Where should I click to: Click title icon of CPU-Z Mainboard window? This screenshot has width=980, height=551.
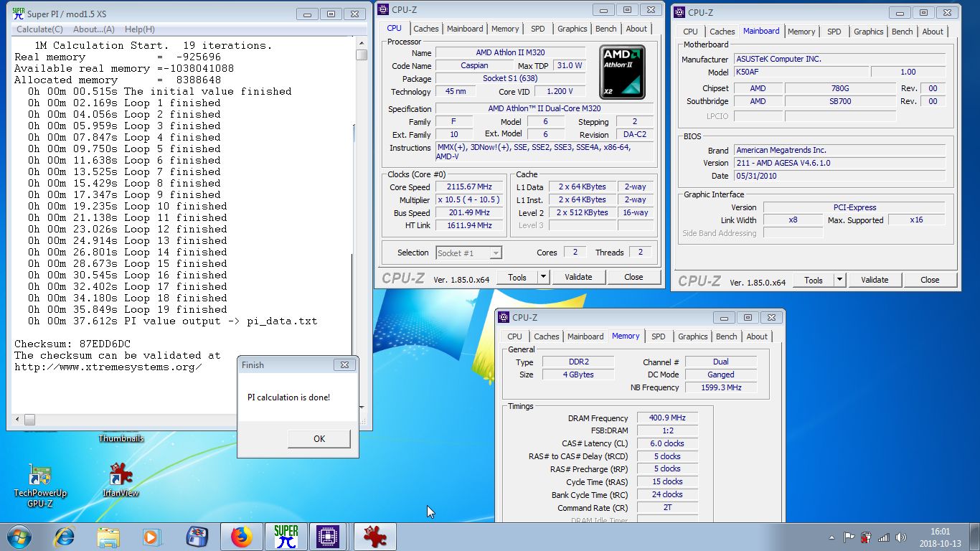click(x=679, y=12)
